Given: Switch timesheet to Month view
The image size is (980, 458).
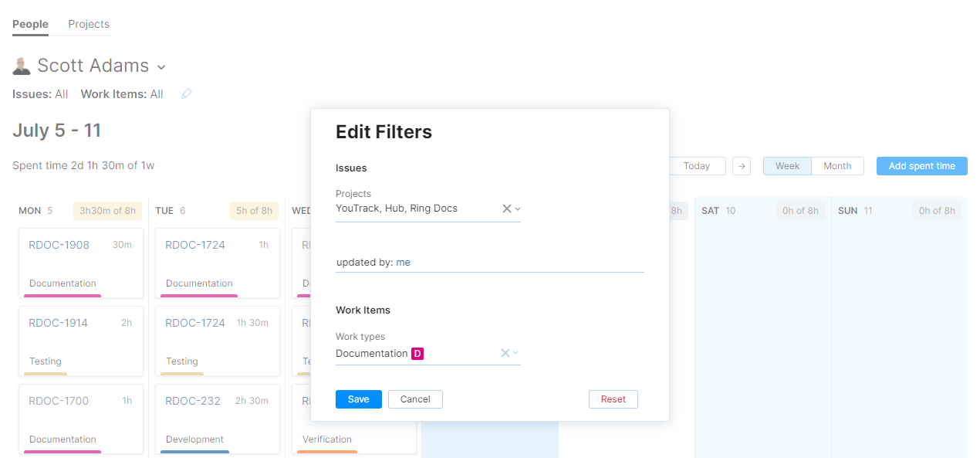Looking at the screenshot, I should click(x=837, y=166).
